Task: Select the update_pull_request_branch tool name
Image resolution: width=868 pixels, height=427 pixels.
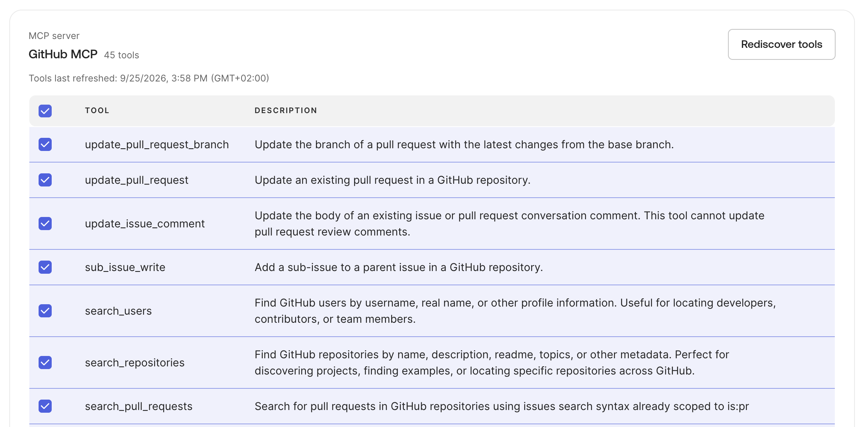Action: click(x=157, y=145)
